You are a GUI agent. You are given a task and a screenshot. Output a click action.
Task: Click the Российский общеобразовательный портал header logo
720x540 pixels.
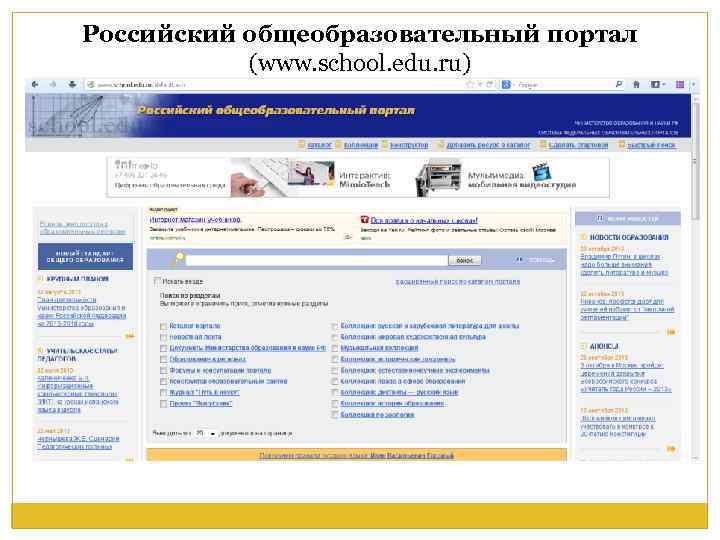(x=276, y=111)
